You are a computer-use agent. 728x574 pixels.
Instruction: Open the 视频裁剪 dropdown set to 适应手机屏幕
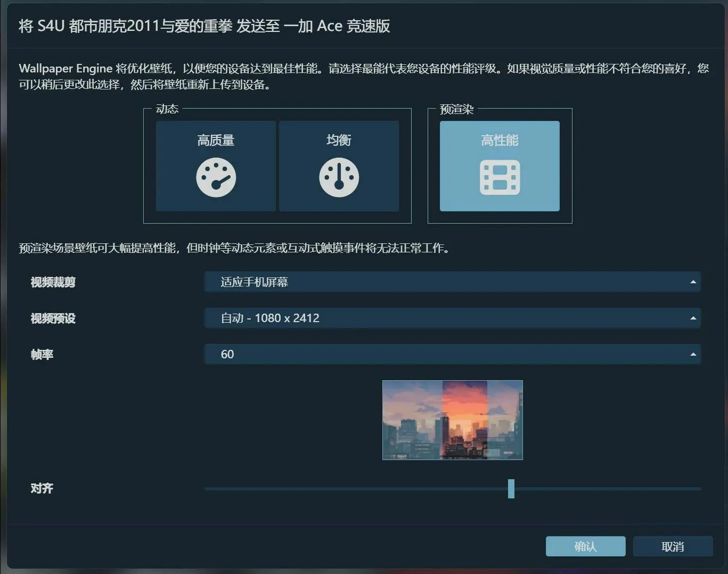point(453,282)
